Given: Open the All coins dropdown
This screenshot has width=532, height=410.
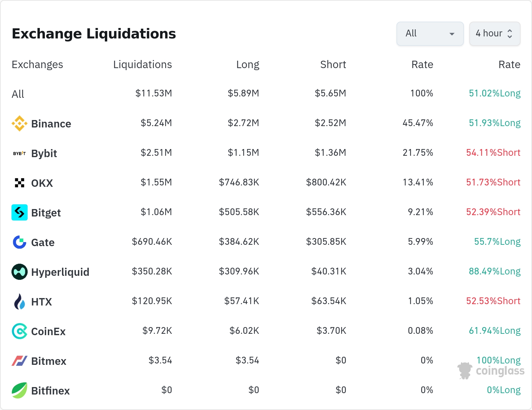Looking at the screenshot, I should 430,34.
